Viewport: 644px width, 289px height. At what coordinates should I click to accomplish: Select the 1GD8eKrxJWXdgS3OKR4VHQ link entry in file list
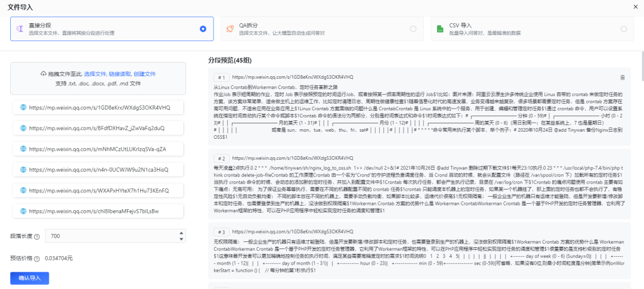[x=98, y=107]
